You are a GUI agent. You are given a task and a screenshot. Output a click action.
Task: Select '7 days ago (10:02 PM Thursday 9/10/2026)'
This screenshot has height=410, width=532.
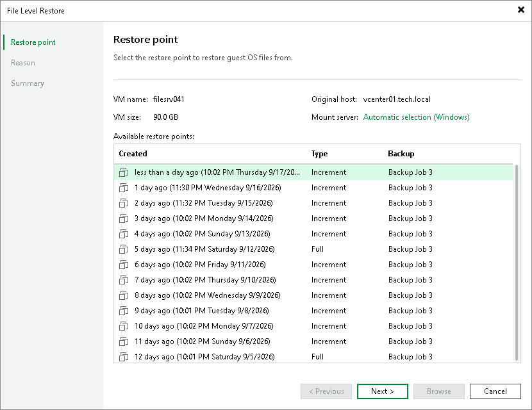tap(313, 280)
